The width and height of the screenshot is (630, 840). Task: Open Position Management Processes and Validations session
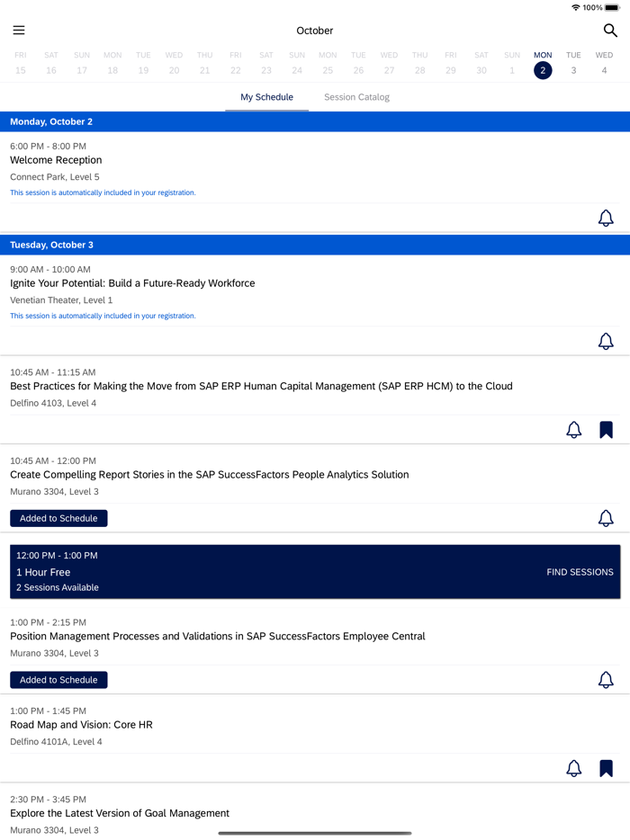tap(218, 637)
